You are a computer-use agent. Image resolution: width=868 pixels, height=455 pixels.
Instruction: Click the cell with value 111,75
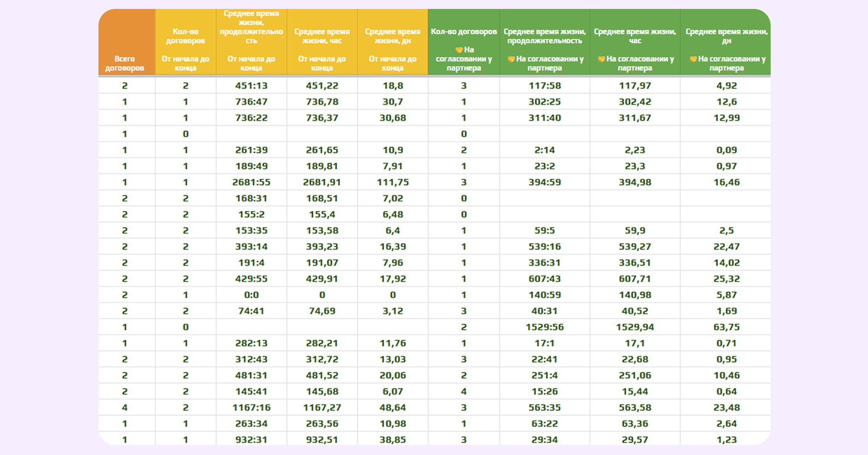click(x=392, y=182)
